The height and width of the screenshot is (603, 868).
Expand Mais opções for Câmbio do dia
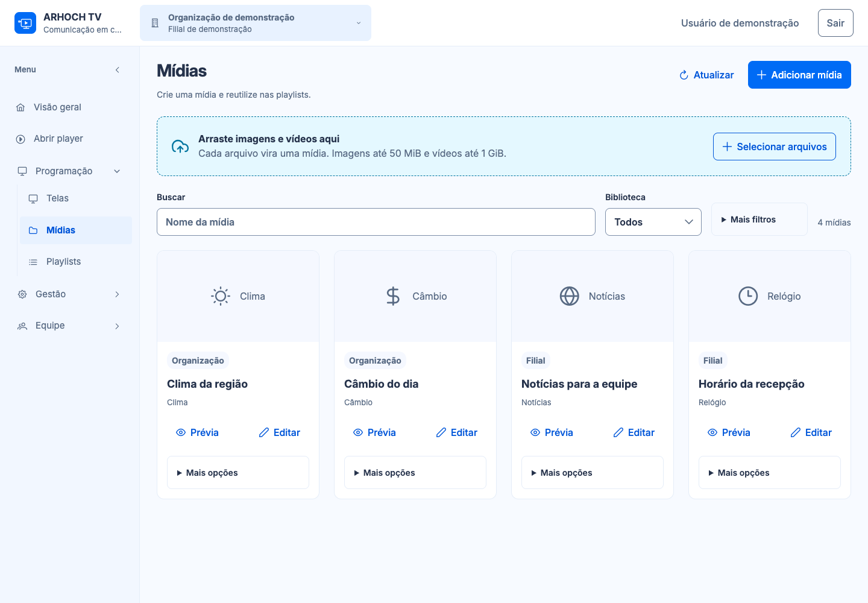click(x=415, y=473)
